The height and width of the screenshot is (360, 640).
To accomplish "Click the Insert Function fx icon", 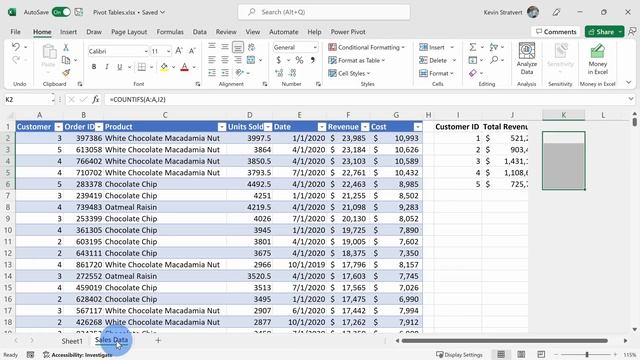I will click(x=96, y=99).
